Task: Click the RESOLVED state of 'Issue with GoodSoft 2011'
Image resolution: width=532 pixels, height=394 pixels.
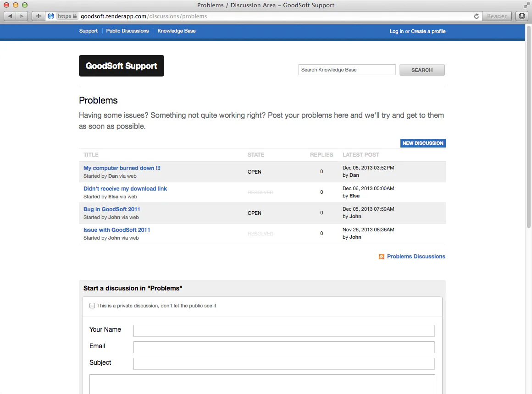Action: [260, 234]
